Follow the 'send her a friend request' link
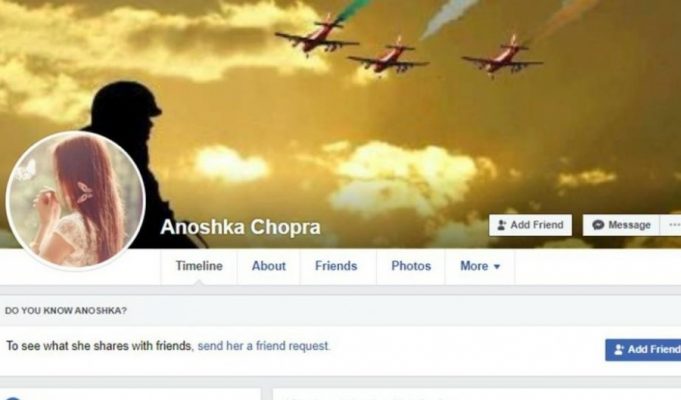681x400 pixels. tap(263, 346)
